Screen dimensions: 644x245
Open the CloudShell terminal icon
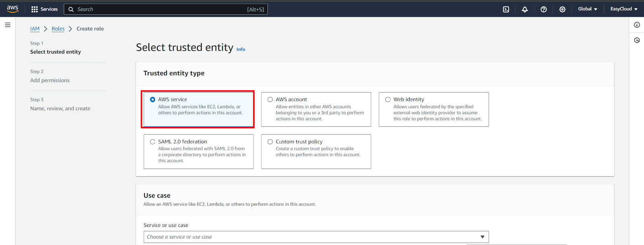tap(506, 9)
